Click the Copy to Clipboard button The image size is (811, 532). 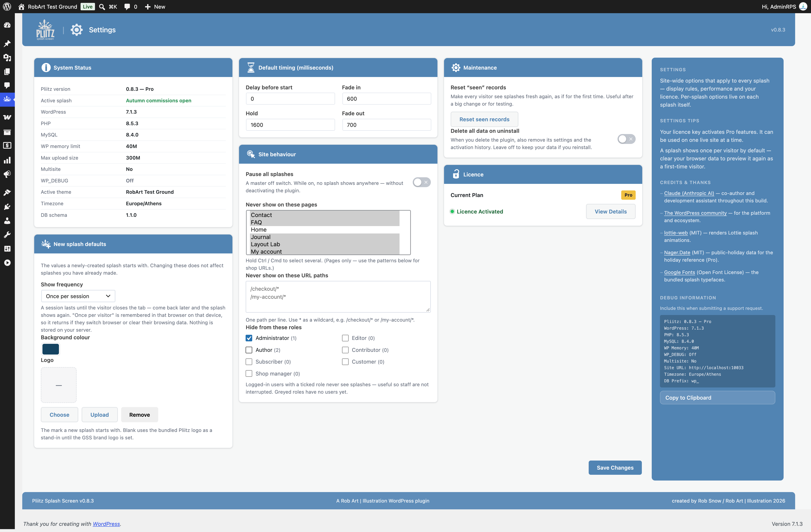tap(717, 398)
